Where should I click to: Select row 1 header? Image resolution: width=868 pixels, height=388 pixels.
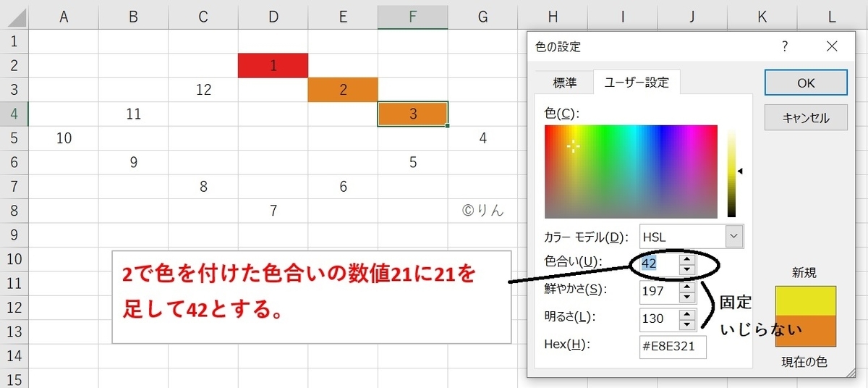click(x=14, y=41)
